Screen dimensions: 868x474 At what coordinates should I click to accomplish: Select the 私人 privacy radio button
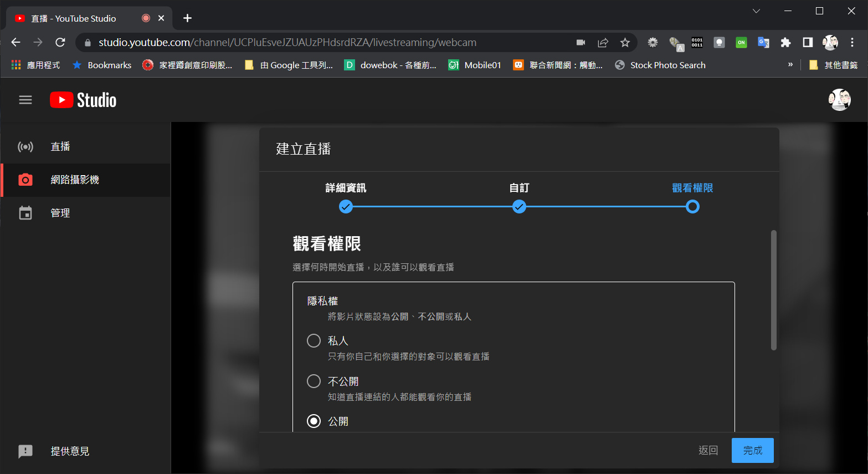(x=314, y=340)
